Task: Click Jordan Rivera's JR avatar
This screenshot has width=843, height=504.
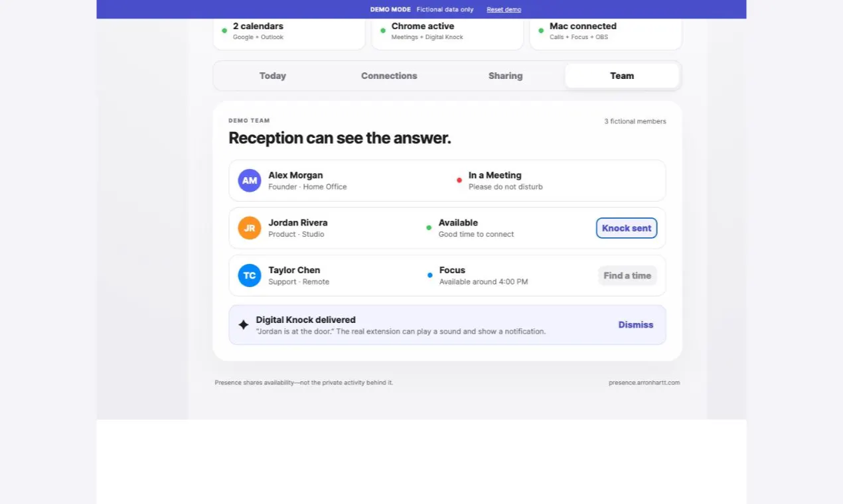Action: click(x=250, y=228)
